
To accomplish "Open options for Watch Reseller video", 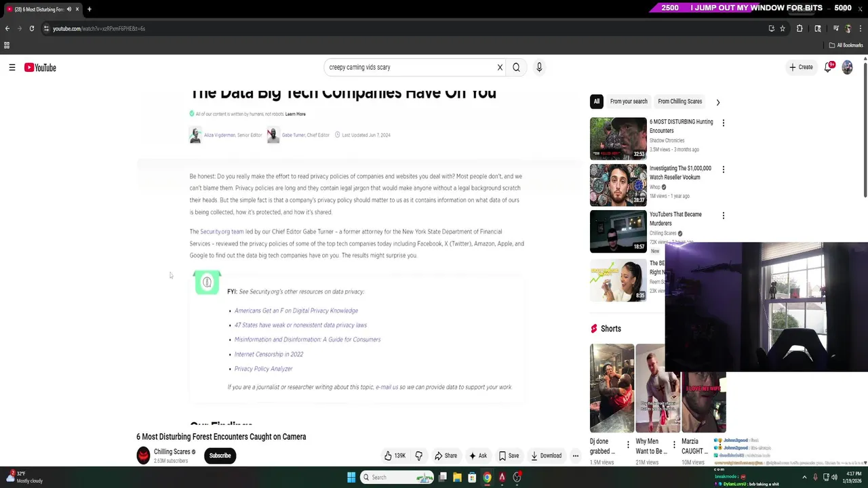I will [x=723, y=169].
